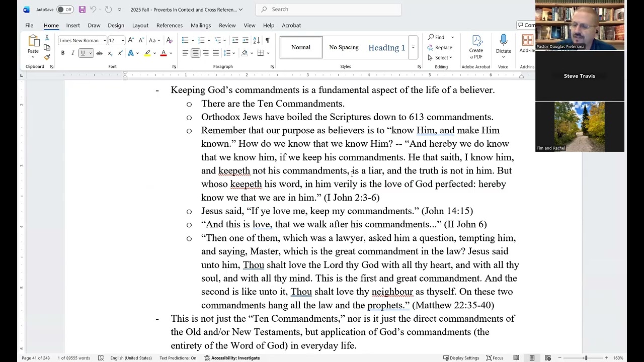This screenshot has height=362, width=644.
Task: Switch to the References tab
Action: tap(169, 25)
